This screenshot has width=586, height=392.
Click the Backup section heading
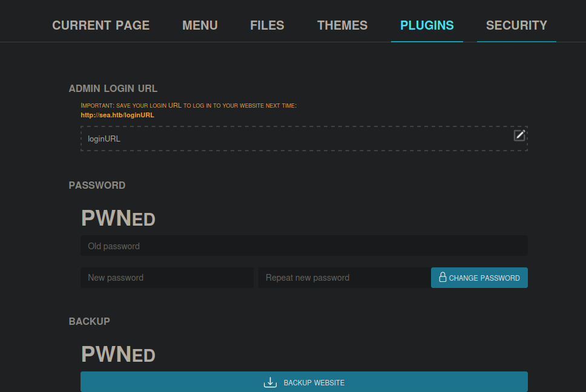[90, 321]
